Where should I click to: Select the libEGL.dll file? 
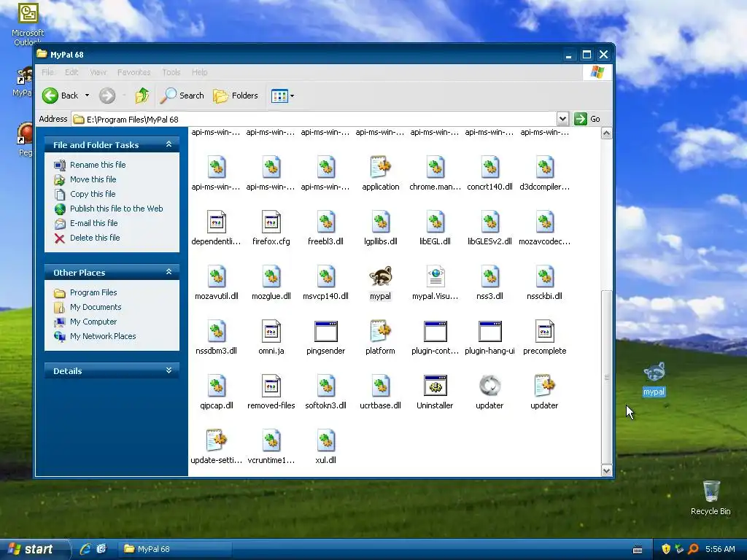(435, 228)
